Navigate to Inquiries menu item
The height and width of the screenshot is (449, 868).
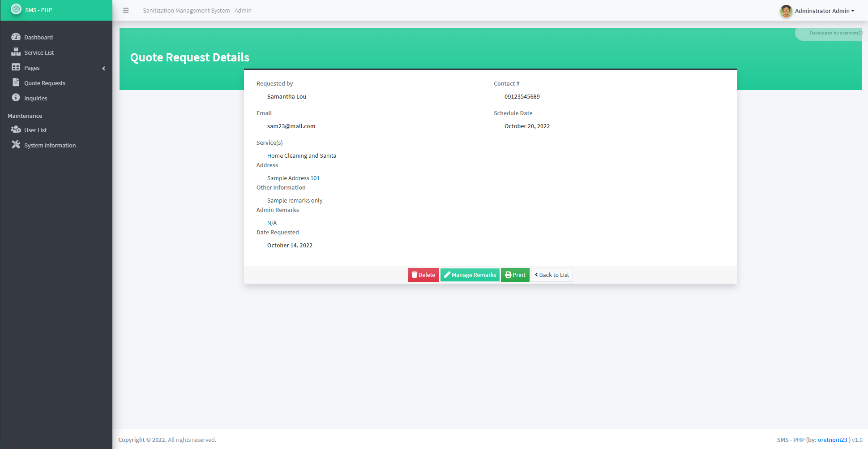point(56,98)
